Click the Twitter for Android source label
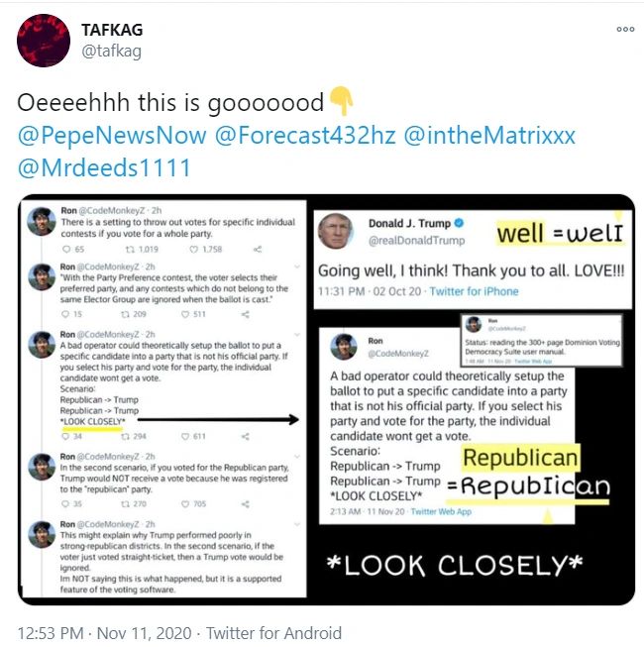 coord(273,633)
